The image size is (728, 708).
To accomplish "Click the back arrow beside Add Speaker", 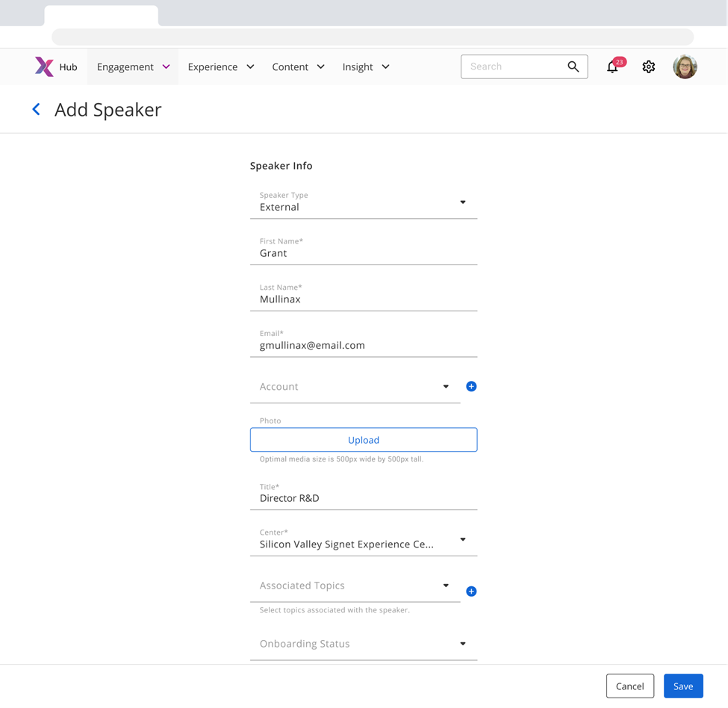I will tap(36, 110).
